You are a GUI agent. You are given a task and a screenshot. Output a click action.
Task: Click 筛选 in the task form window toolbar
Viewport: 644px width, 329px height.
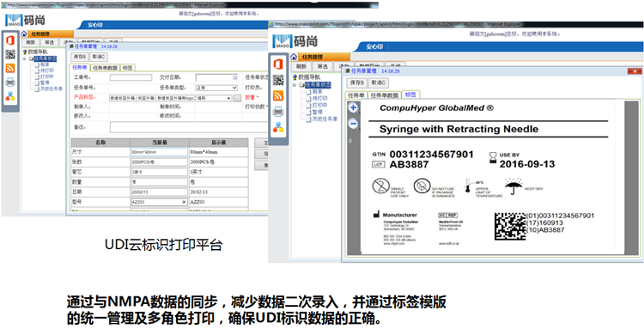tap(49, 42)
